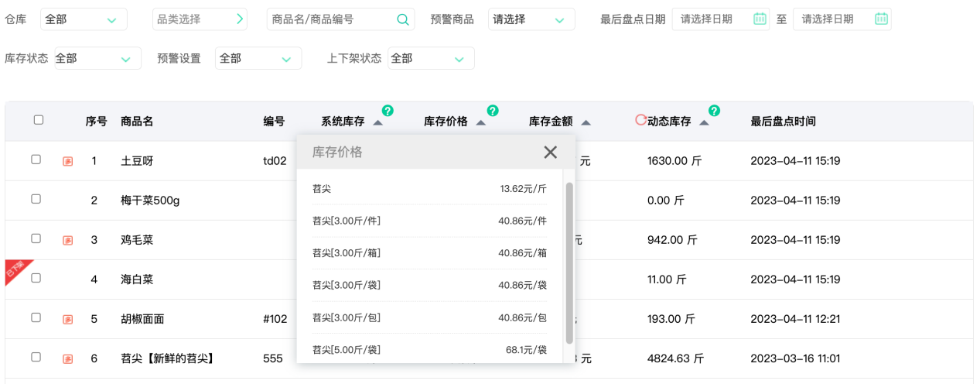Click the popup's vertical scrollbar
Screen dimensions: 980x384
coord(569,262)
